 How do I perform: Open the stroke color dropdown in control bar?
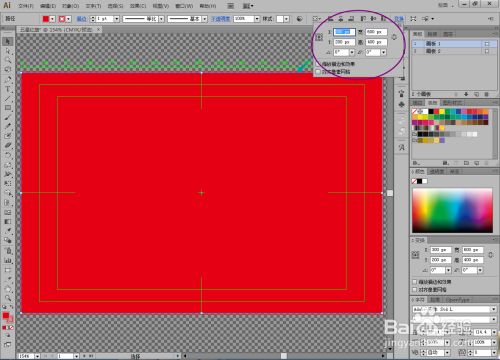68,19
